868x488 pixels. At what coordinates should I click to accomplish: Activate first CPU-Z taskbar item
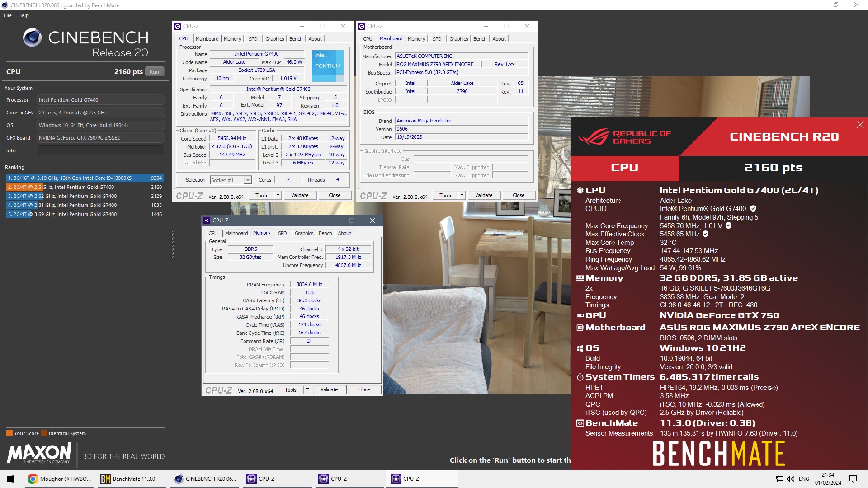click(277, 479)
